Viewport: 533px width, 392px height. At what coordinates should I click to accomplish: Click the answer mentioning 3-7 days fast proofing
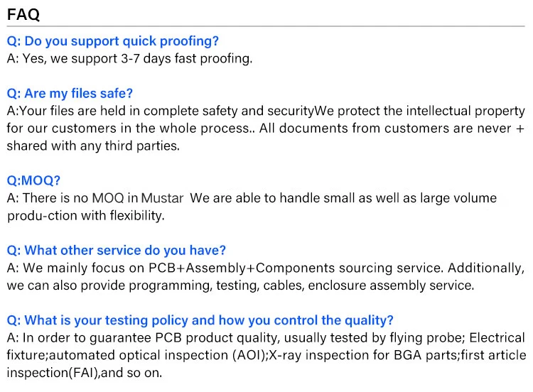pos(129,58)
